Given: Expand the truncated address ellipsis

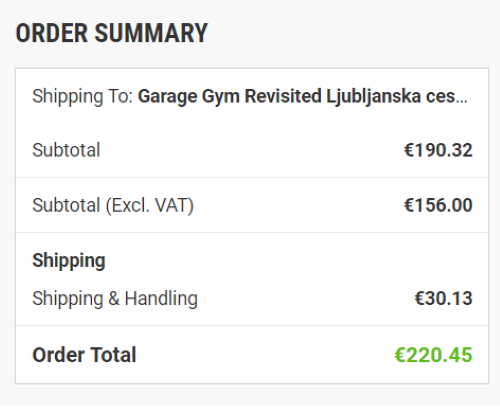Looking at the screenshot, I should click(x=462, y=101).
